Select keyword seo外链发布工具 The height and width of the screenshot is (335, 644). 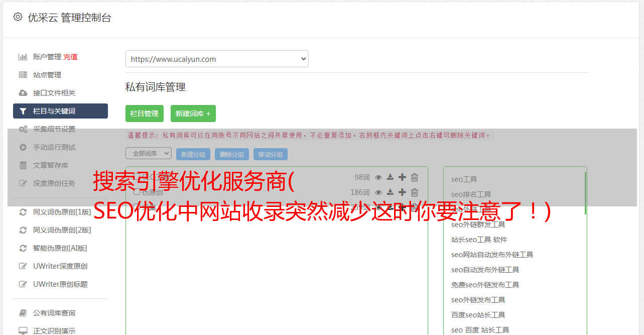(x=478, y=300)
